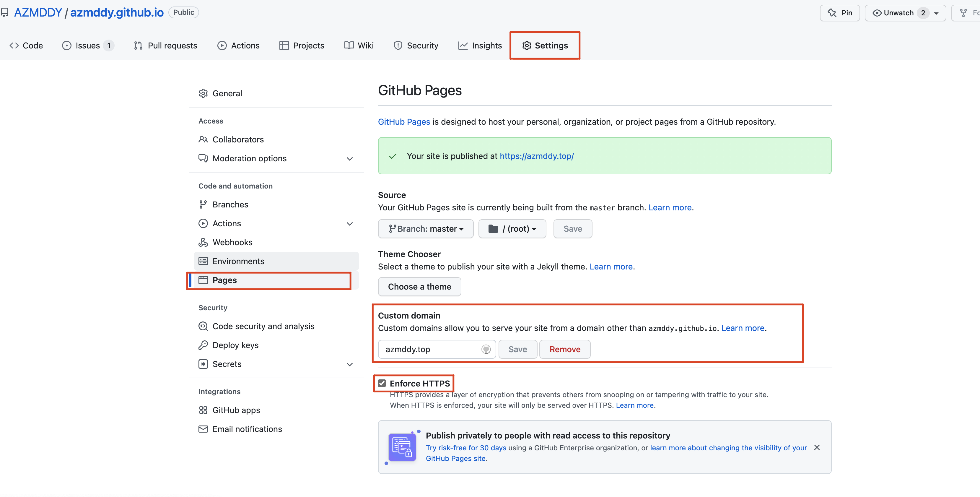Expand Moderation options in sidebar
The width and height of the screenshot is (980, 497).
coord(350,159)
